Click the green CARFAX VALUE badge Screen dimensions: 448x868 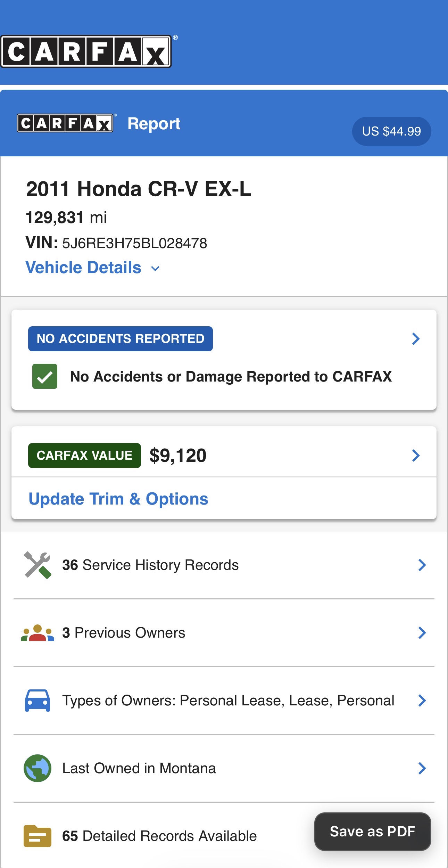click(x=84, y=456)
